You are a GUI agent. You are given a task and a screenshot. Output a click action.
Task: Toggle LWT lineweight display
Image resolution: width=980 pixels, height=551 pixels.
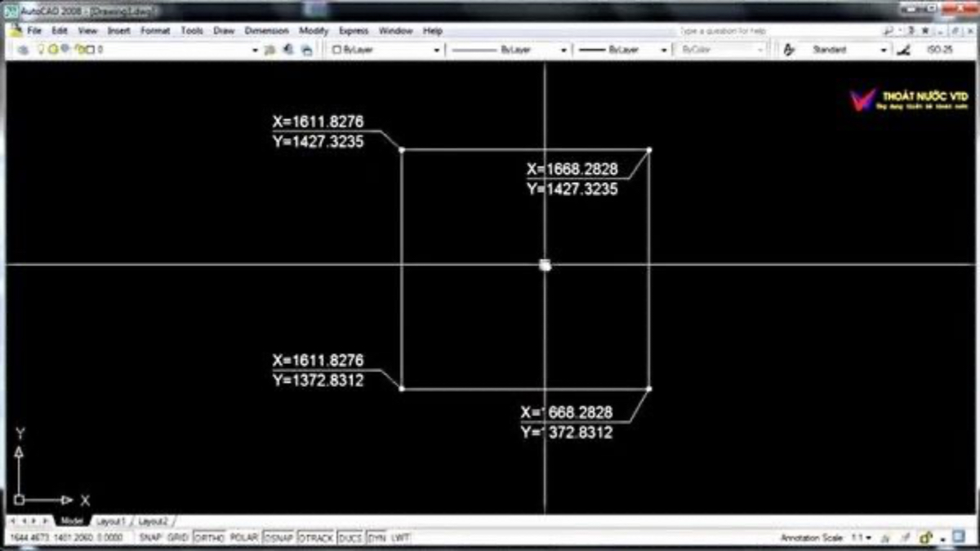tap(400, 538)
